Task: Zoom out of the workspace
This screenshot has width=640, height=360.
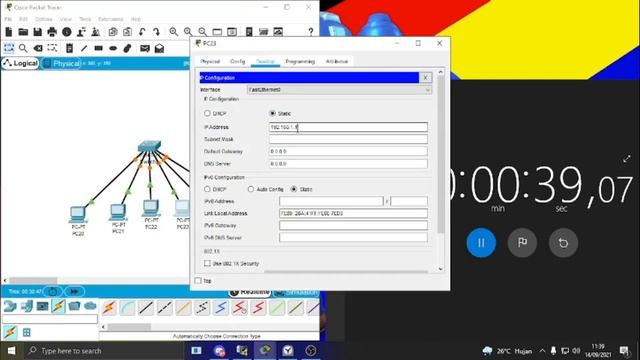Action: (202, 32)
